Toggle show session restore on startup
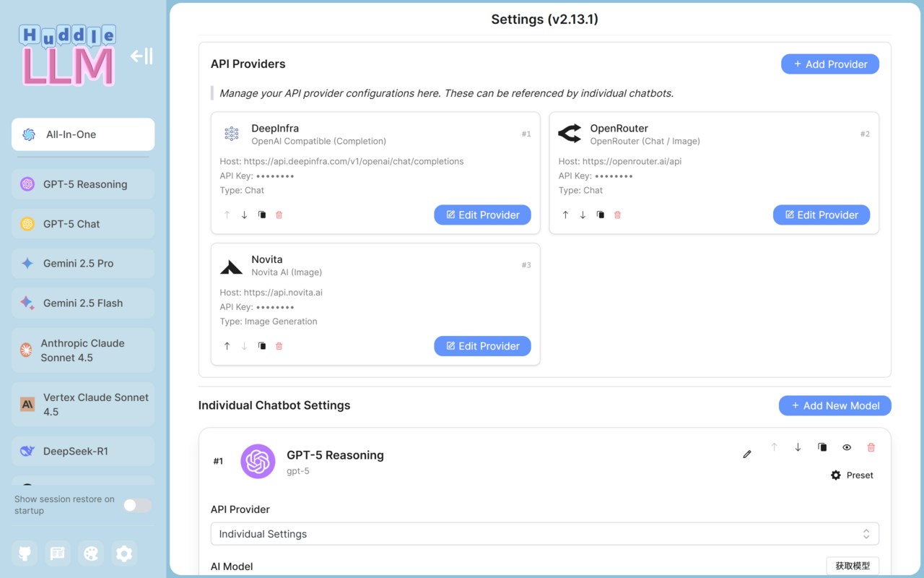The width and height of the screenshot is (924, 578). tap(137, 505)
